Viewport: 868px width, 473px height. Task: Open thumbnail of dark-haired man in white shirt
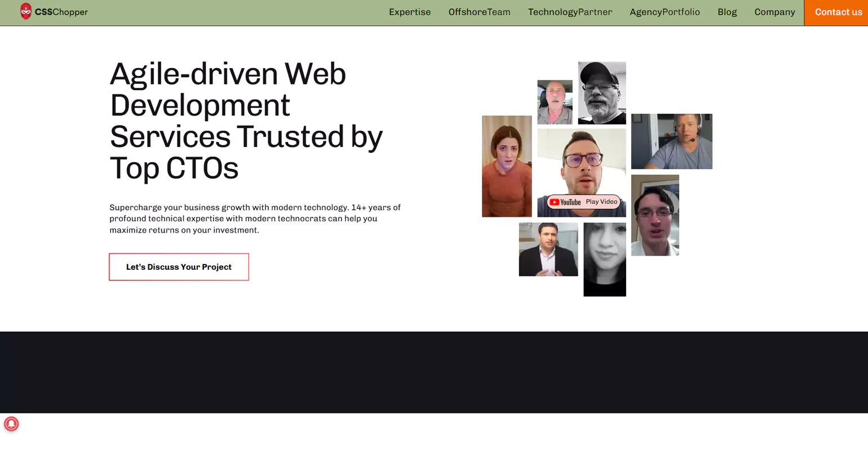coord(654,215)
